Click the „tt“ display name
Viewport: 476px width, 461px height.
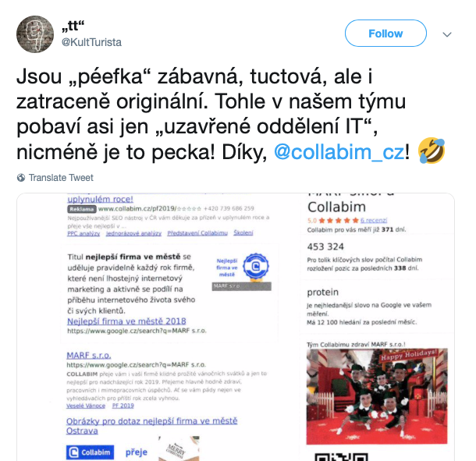pos(73,27)
